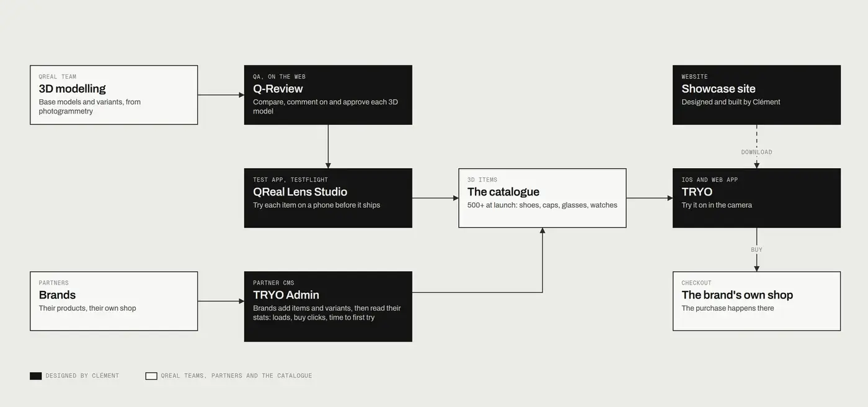The width and height of the screenshot is (868, 407).
Task: Click "The purchase happens there" text
Action: pyautogui.click(x=728, y=308)
